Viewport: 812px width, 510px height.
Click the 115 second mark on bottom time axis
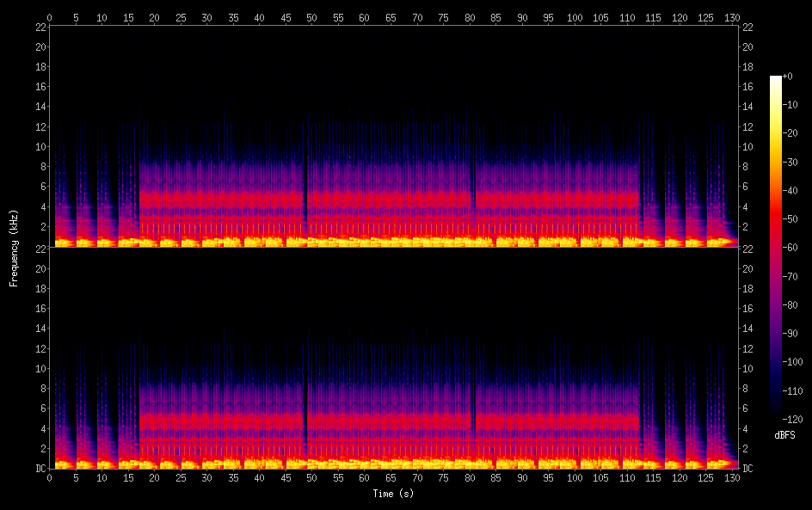[653, 477]
